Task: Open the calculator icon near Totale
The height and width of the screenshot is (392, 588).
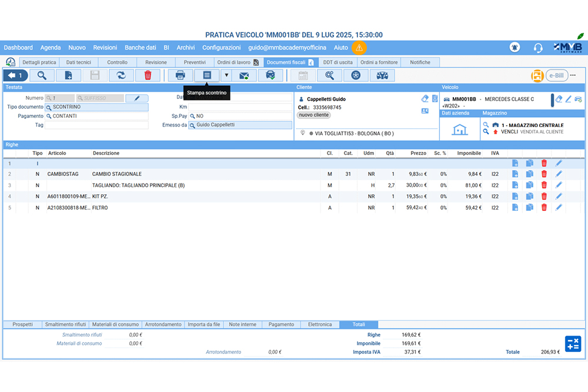Action: (573, 344)
